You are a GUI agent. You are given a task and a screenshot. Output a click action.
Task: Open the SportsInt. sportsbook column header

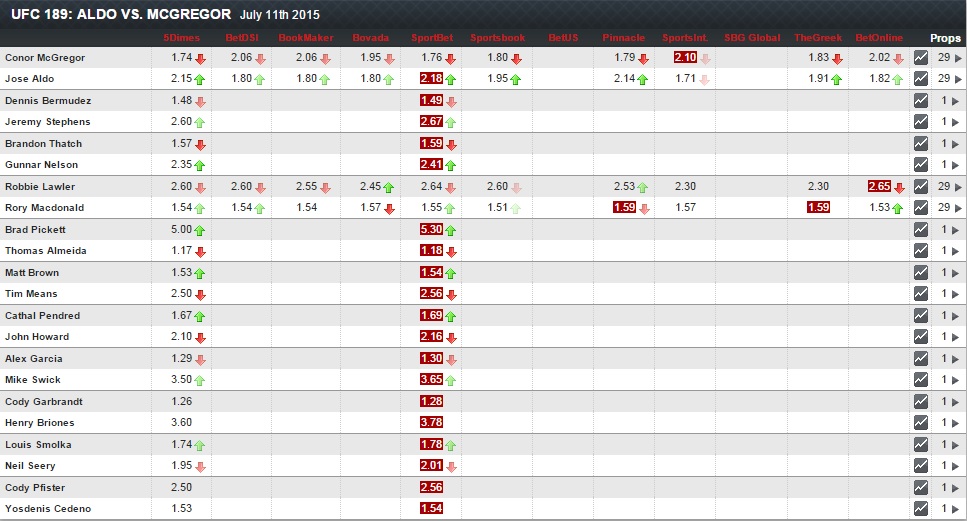(x=685, y=38)
